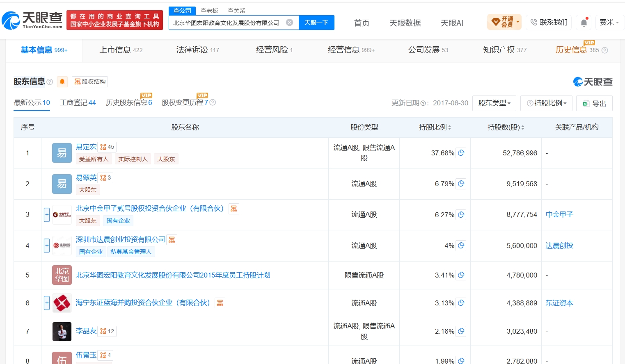Select the 工商登记 sub-tab
Screen dimensions: 625x364
[78, 102]
